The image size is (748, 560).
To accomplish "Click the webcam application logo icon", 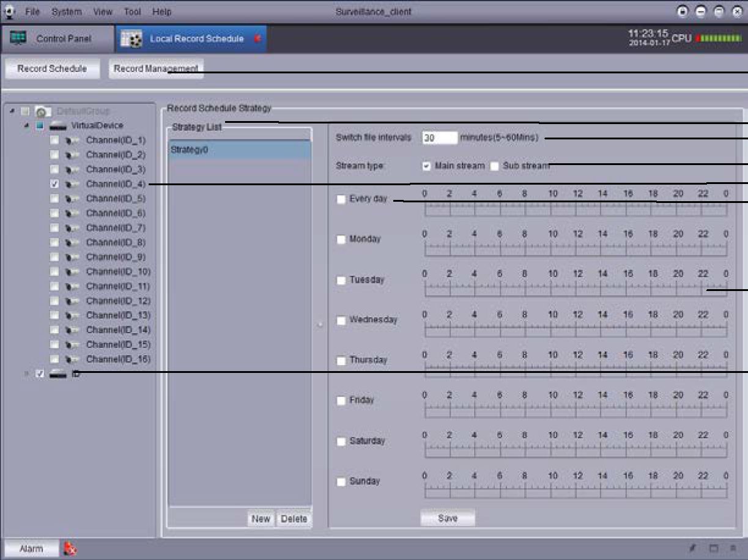I will [10, 12].
